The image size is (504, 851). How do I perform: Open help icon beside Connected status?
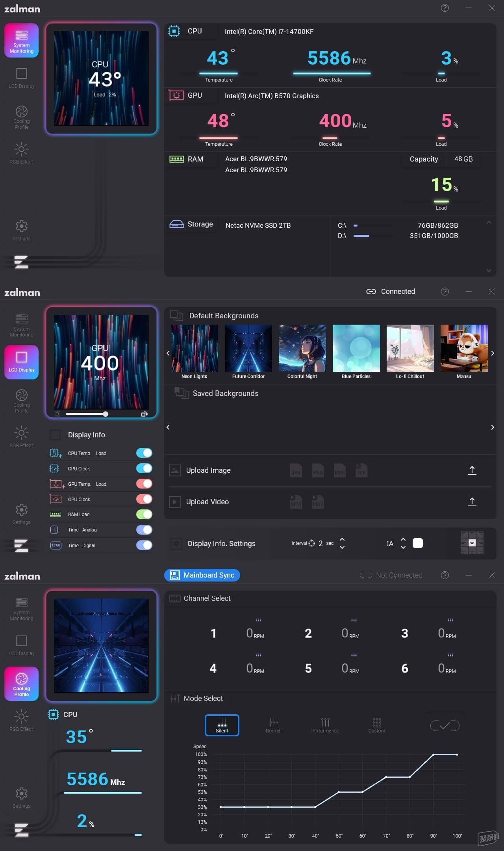pos(445,292)
